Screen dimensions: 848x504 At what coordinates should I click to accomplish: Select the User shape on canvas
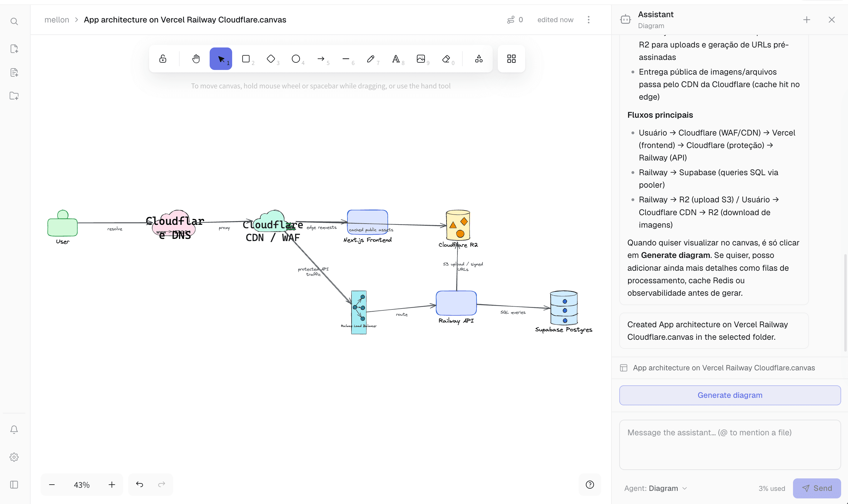[x=62, y=224]
